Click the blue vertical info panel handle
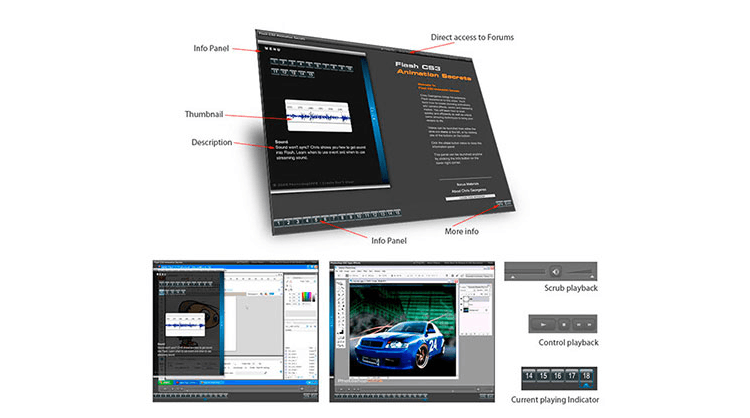750x418 pixels. [x=375, y=120]
